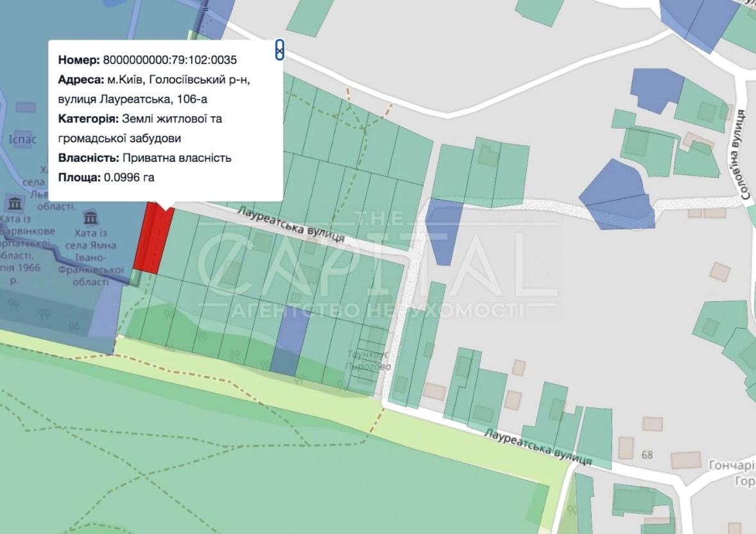Click the Площа 0.0996 га value
The image size is (756, 534).
point(128,178)
